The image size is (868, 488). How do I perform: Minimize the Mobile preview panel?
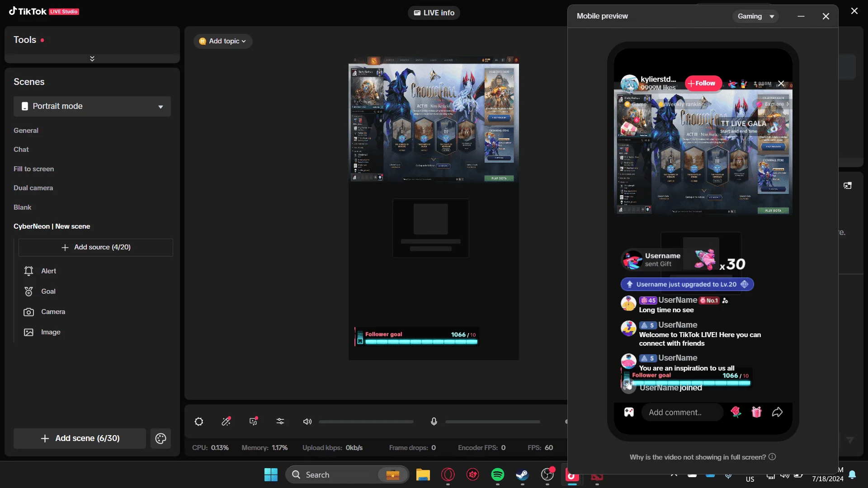801,16
